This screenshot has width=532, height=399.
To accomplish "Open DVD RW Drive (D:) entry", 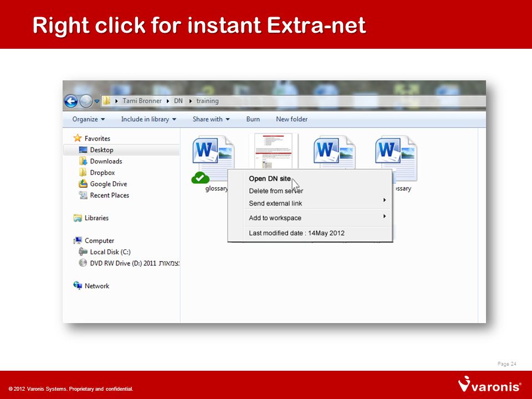I will tap(135, 263).
